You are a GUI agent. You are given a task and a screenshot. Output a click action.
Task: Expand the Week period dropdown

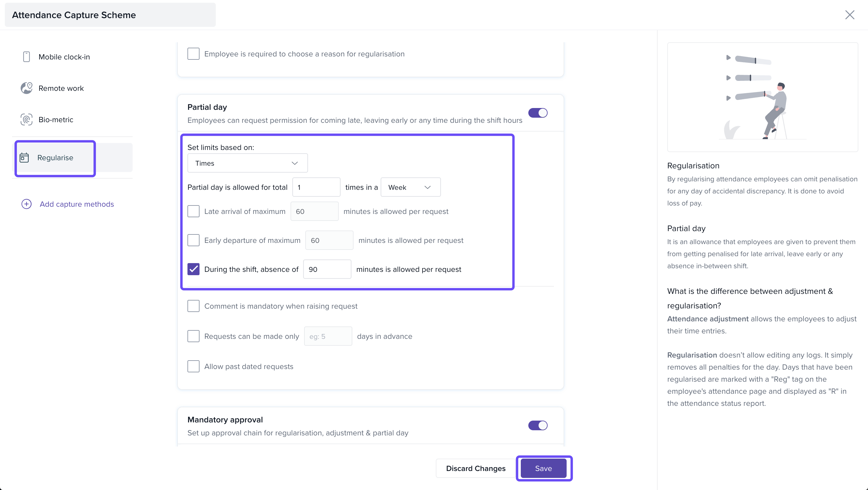point(410,187)
